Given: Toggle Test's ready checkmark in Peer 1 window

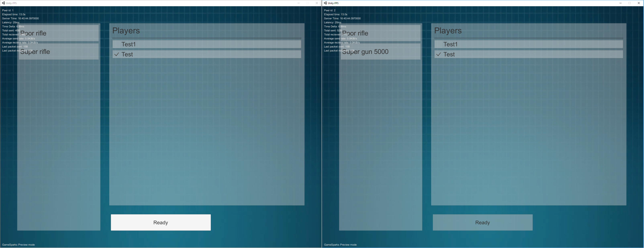Looking at the screenshot, I should click(x=116, y=54).
